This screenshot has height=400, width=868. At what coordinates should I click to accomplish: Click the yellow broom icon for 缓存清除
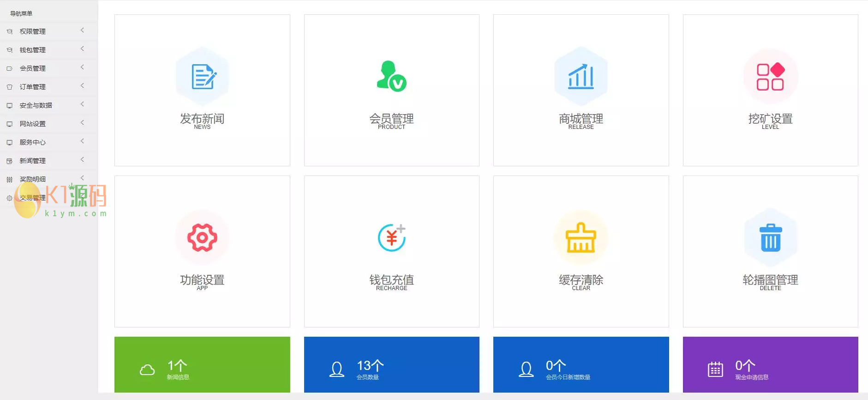[x=581, y=237]
